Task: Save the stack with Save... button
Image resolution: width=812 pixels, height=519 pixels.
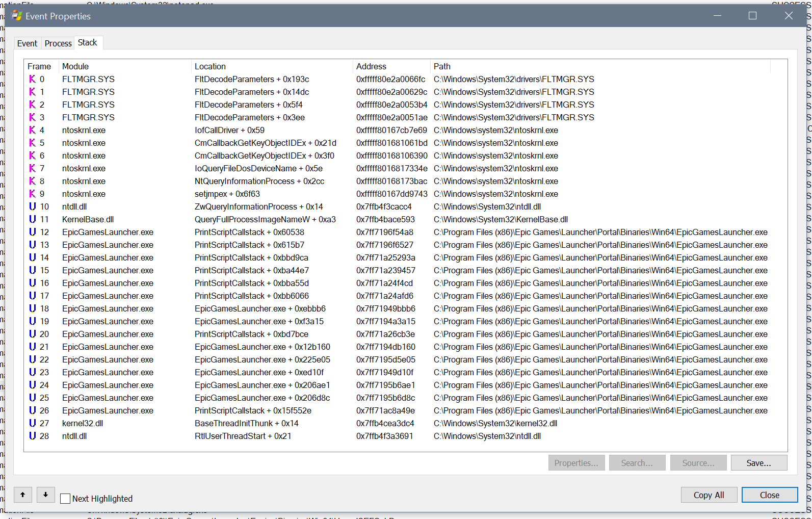Action: point(759,463)
